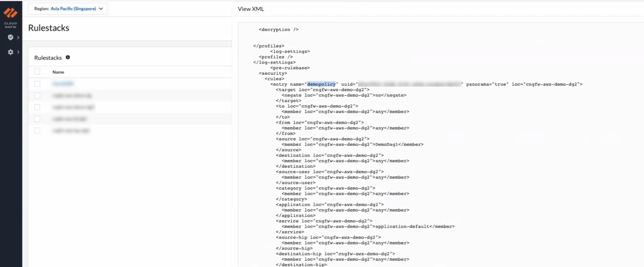Screen dimensions: 644x267
Task: Click the </log-settings> closing tag
Action: point(274,62)
